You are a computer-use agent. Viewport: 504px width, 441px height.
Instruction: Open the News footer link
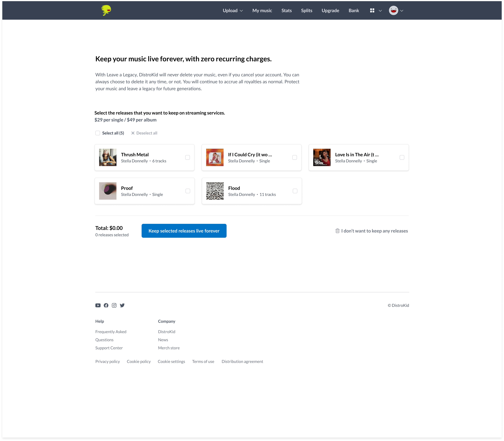(163, 340)
